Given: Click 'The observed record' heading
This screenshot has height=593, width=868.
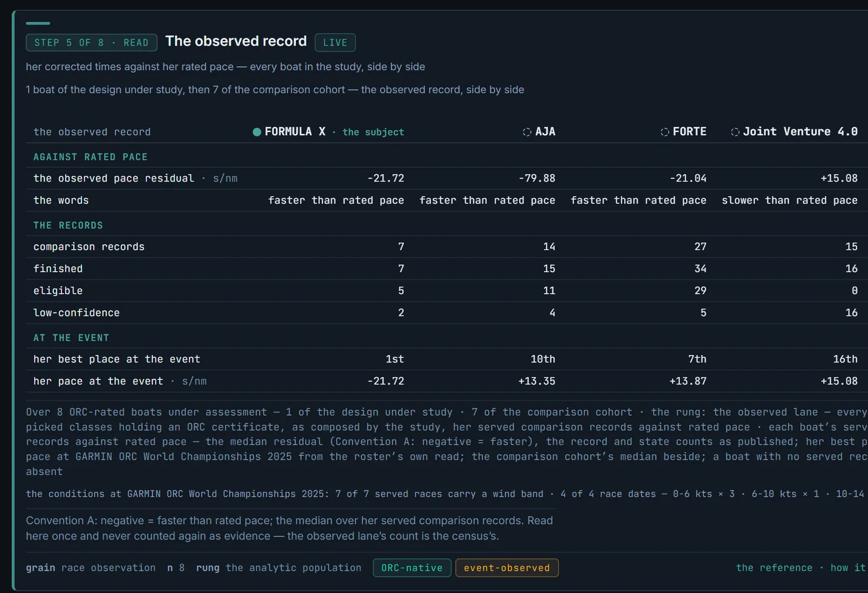Looking at the screenshot, I should [x=236, y=41].
